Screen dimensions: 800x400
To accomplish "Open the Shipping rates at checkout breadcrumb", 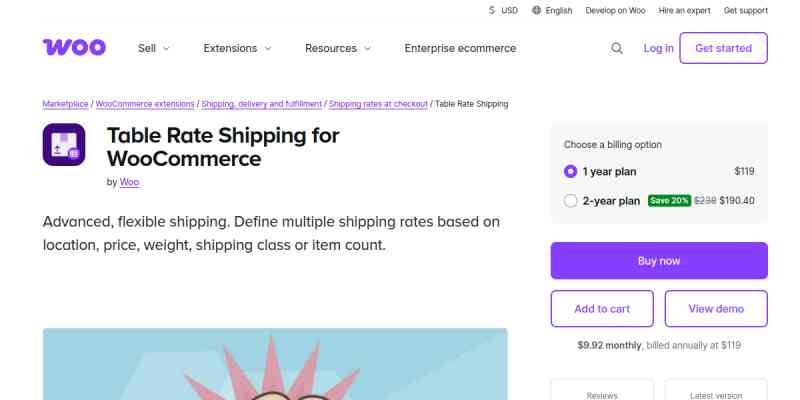I will pos(378,104).
